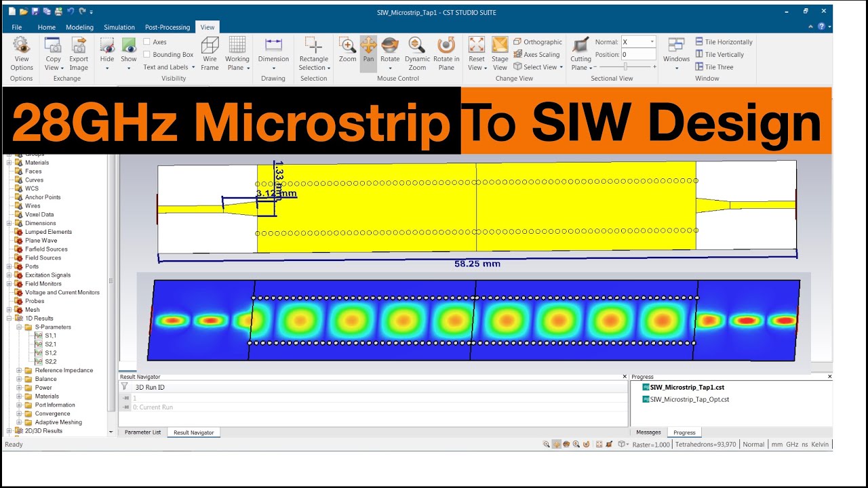Switch to the Home ribbon tab
This screenshot has height=488, width=868.
point(47,27)
